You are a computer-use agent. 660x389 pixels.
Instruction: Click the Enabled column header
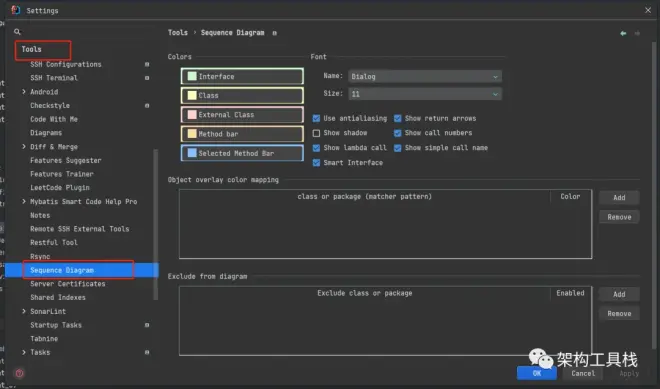[570, 293]
